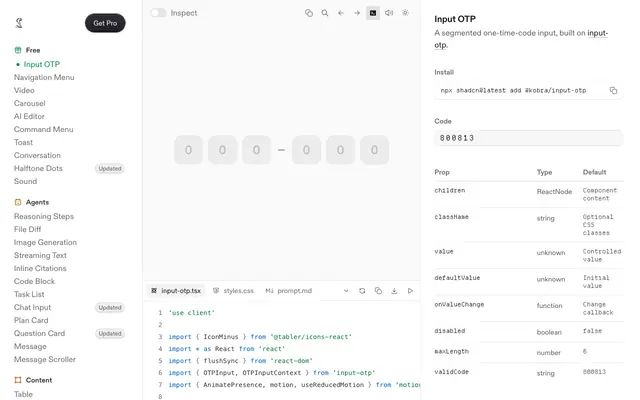Screen dimensions: 640x400
Task: Open the Carousel component page
Action: pyautogui.click(x=29, y=103)
